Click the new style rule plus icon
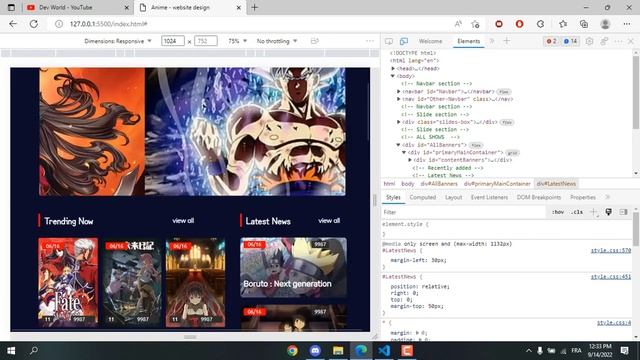The width and height of the screenshot is (640, 360). point(594,212)
